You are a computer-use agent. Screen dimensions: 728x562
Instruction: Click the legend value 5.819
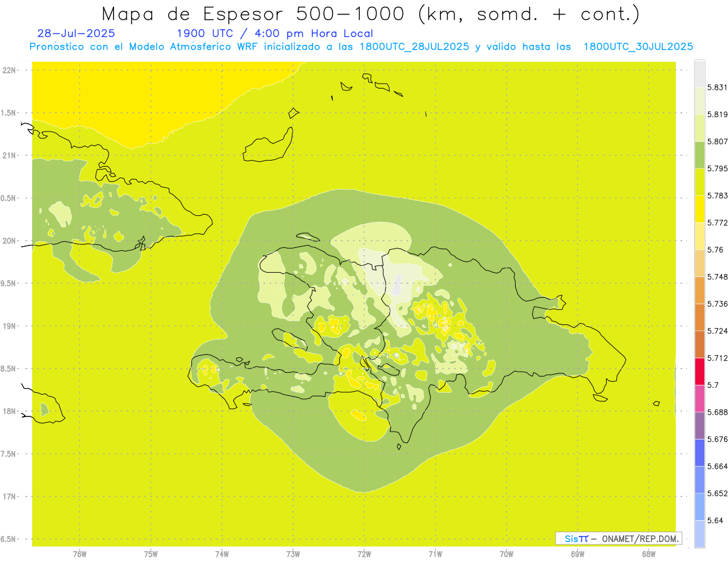click(x=716, y=115)
